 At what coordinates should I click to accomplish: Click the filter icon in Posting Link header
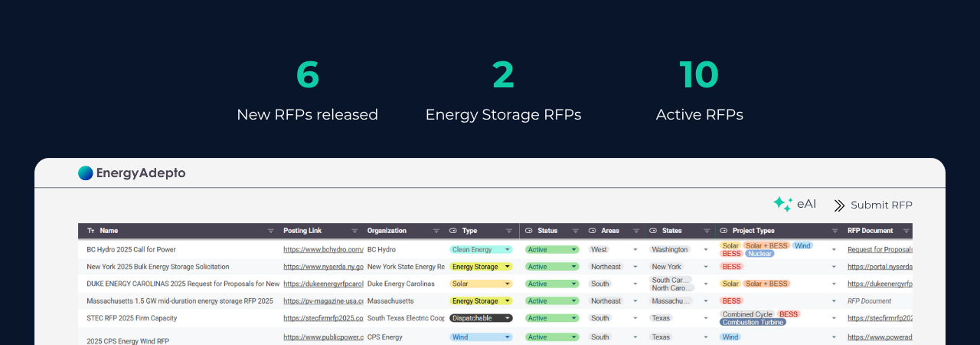[354, 231]
